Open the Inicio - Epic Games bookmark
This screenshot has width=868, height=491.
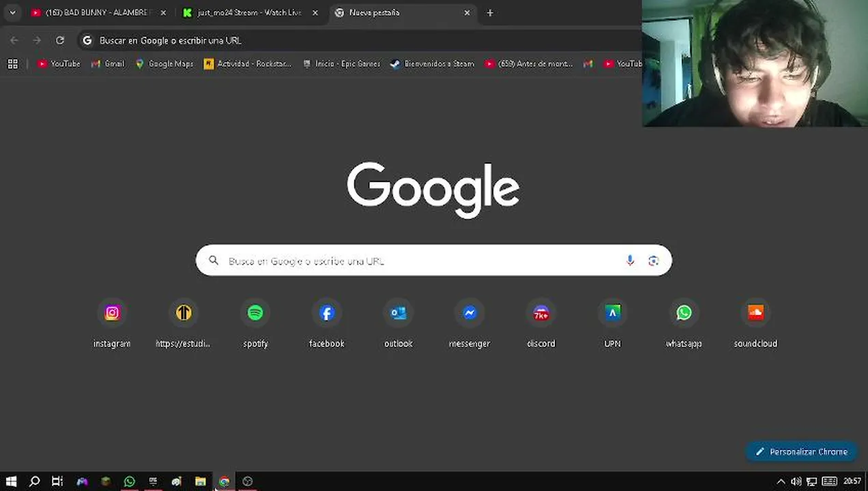click(341, 63)
